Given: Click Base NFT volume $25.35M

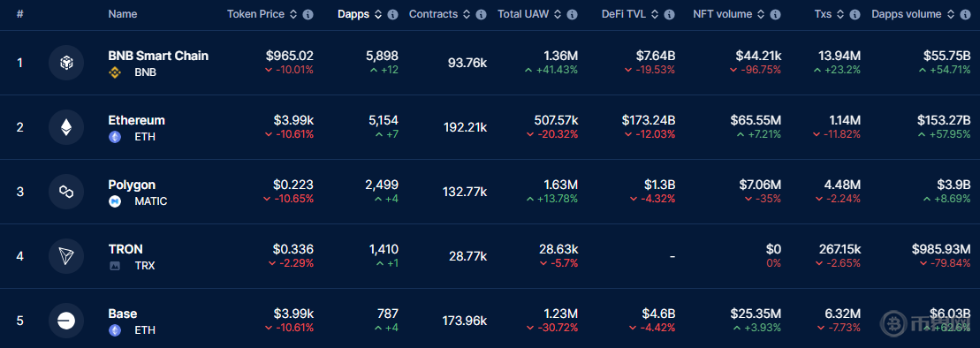Looking at the screenshot, I should [756, 314].
